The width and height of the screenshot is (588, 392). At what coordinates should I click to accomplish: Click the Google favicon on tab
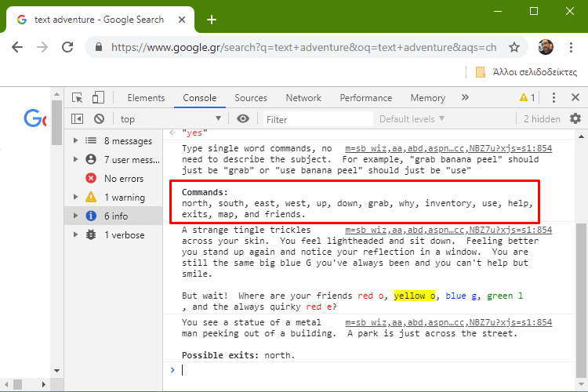coord(22,20)
